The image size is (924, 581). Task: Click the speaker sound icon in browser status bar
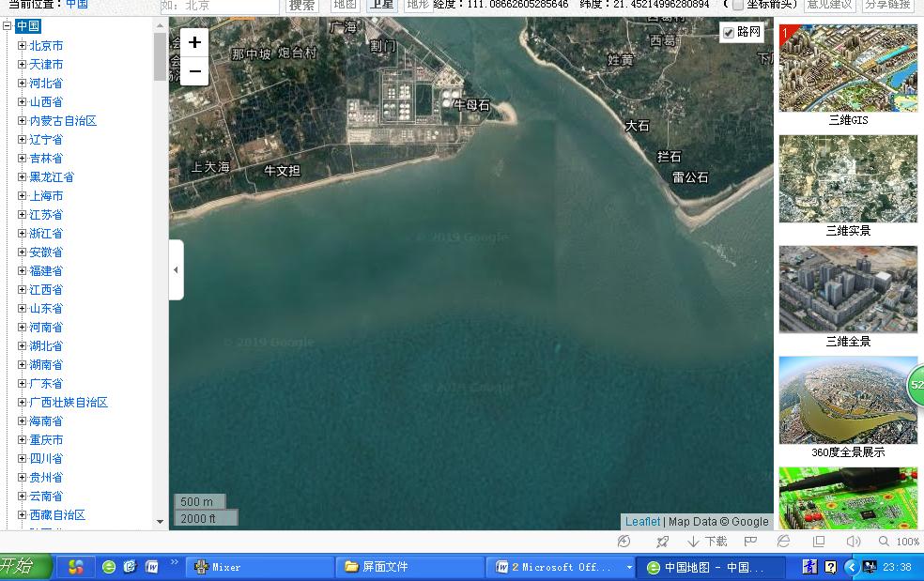[x=853, y=542]
